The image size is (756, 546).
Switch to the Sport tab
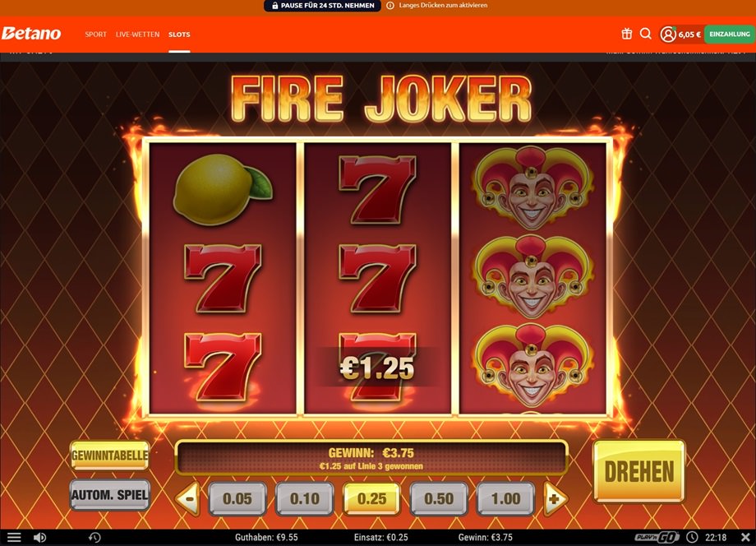(95, 35)
